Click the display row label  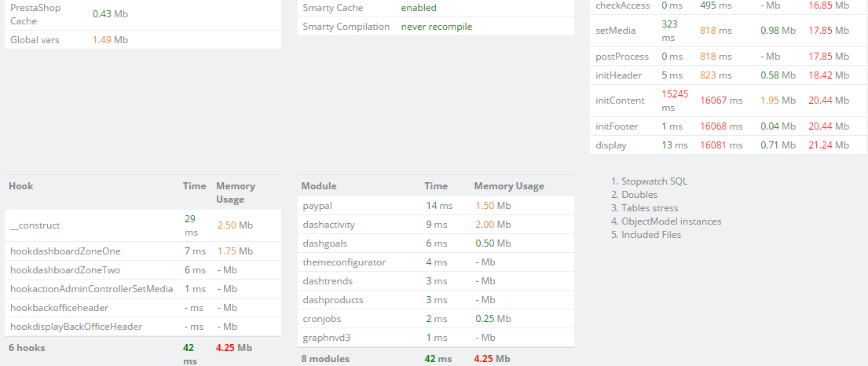pos(610,145)
